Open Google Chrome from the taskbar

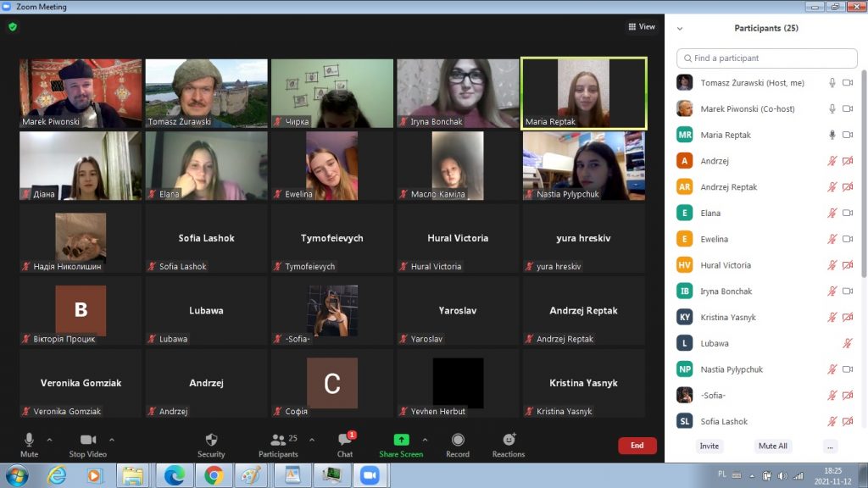pos(212,475)
